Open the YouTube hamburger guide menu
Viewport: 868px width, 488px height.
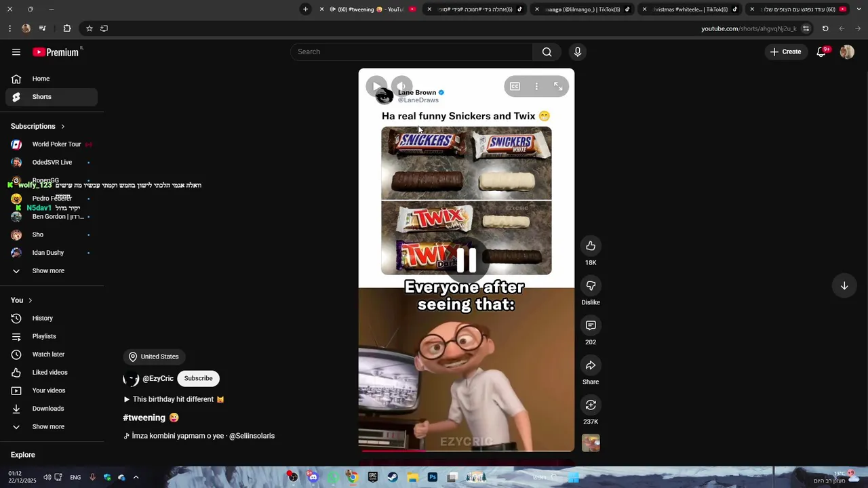click(x=16, y=52)
